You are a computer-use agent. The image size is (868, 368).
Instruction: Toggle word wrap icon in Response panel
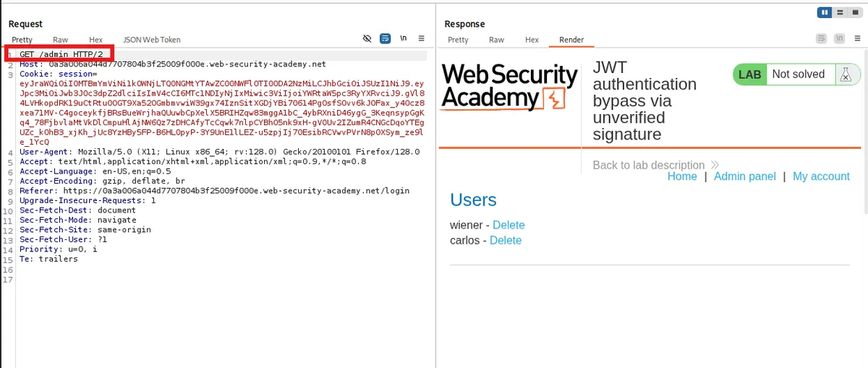pos(821,38)
